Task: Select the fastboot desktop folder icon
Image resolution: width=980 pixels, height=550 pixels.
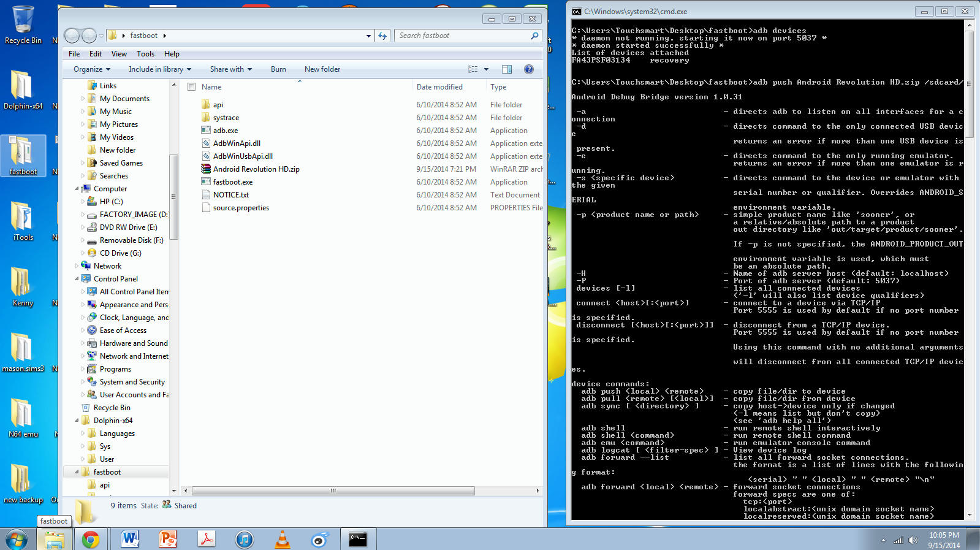Action: (23, 156)
